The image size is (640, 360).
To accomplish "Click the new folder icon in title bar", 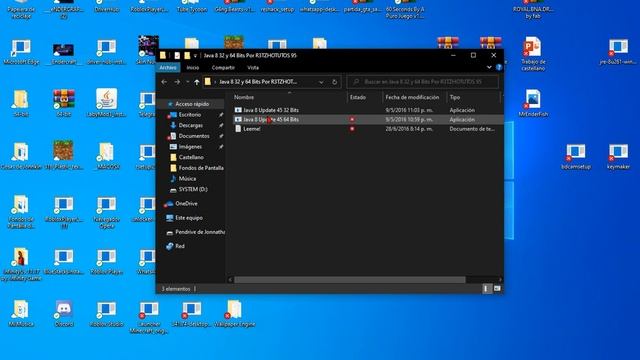I will pyautogui.click(x=187, y=56).
